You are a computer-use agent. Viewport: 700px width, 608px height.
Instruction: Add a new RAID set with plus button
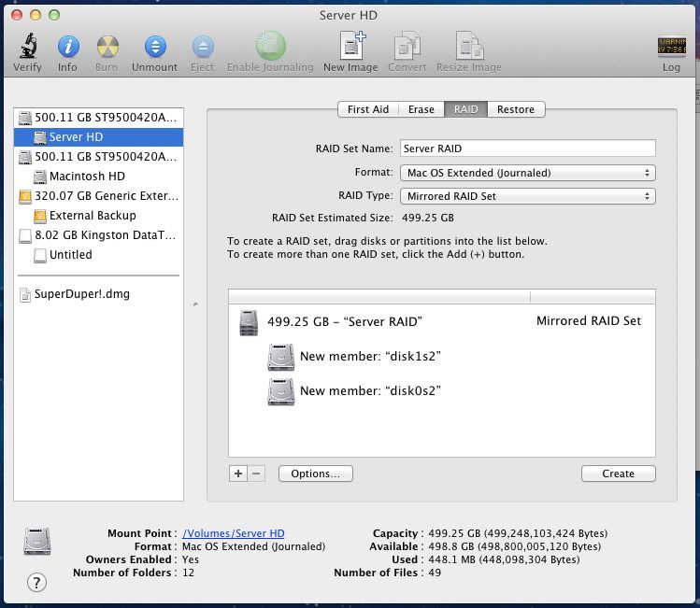pyautogui.click(x=238, y=474)
